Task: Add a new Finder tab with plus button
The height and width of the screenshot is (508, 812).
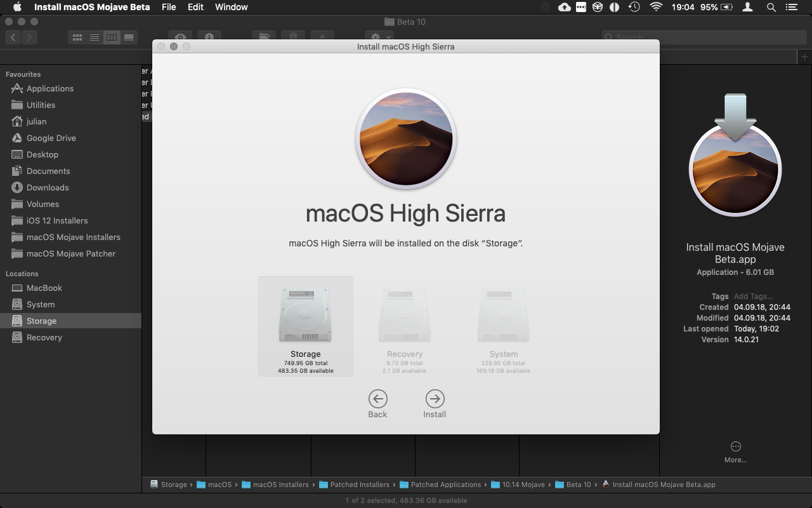Action: [804, 57]
